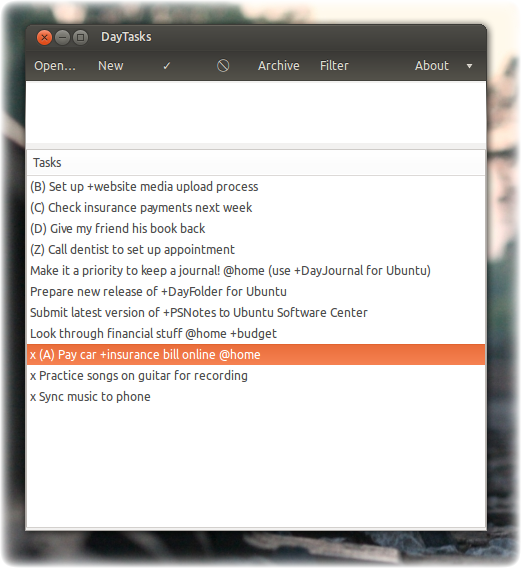521x568 pixels.
Task: Create a task with the New button
Action: coord(111,66)
